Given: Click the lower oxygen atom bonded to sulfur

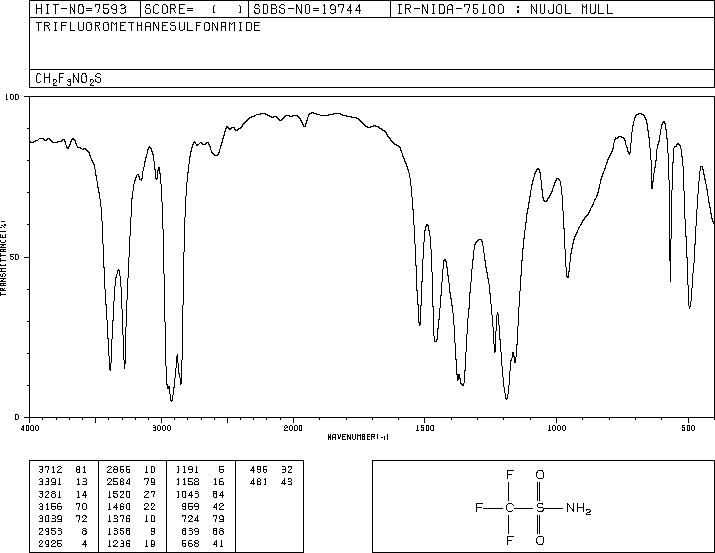Looking at the screenshot, I should coord(540,541).
